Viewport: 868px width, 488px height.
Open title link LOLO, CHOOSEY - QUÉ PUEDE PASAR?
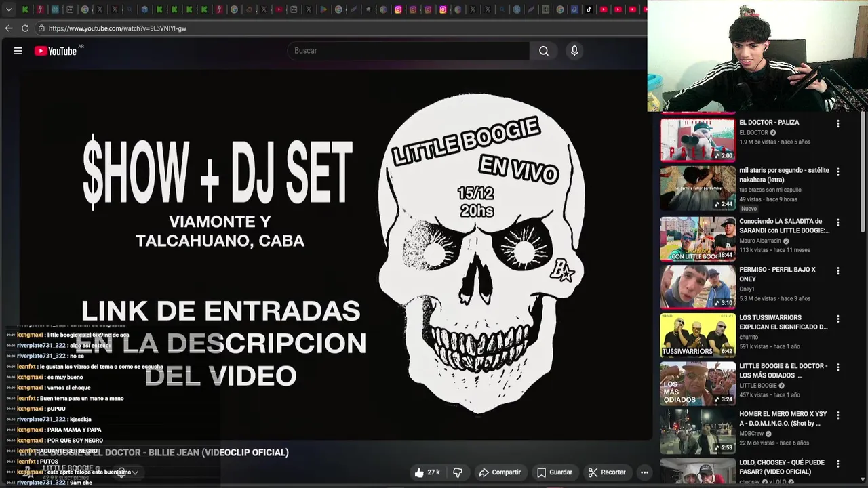point(782,467)
